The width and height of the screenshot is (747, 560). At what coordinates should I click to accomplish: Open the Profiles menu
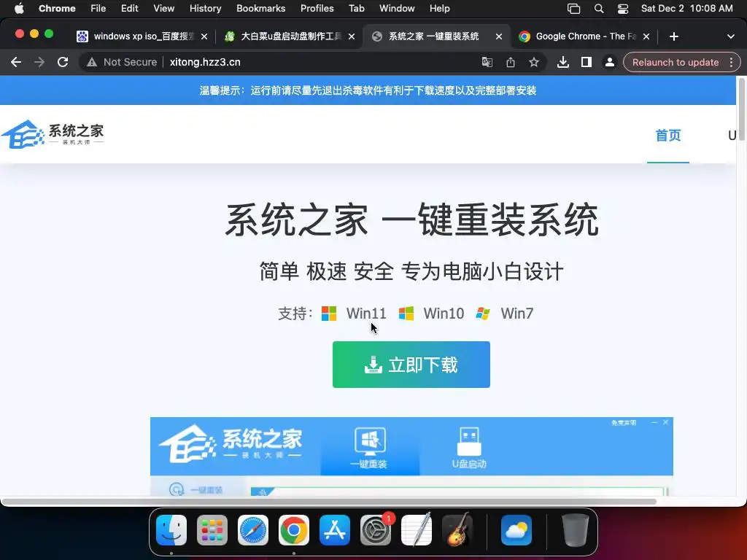click(317, 9)
